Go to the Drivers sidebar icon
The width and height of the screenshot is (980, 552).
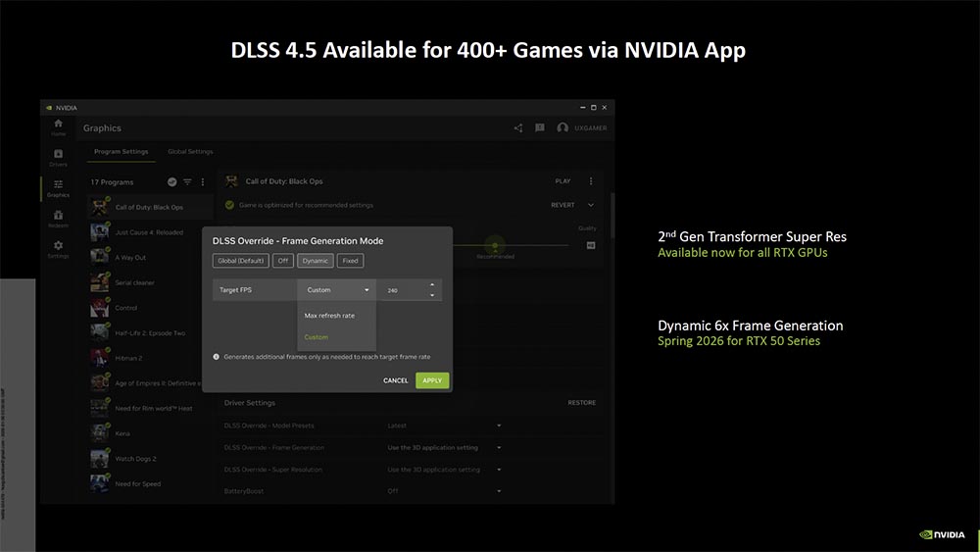pos(58,156)
